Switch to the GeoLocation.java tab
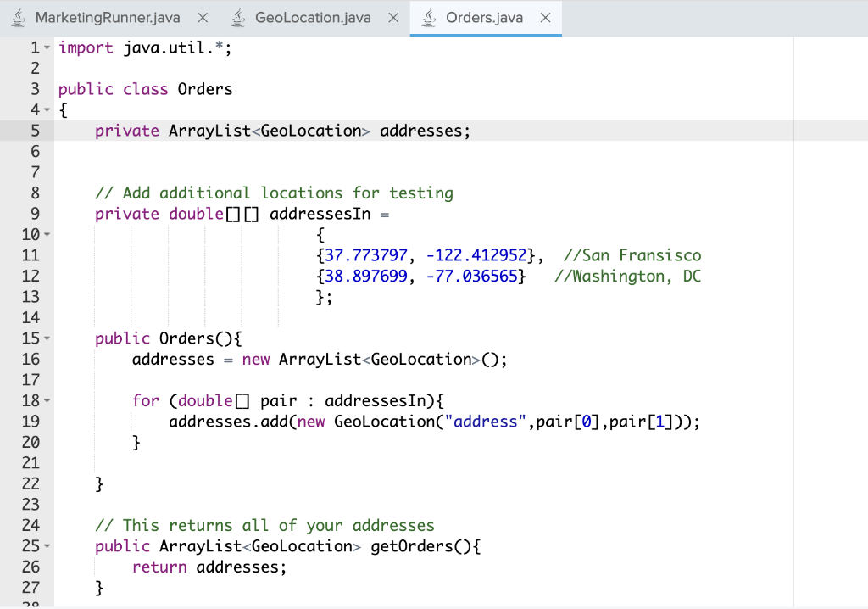The image size is (868, 609). 313,18
